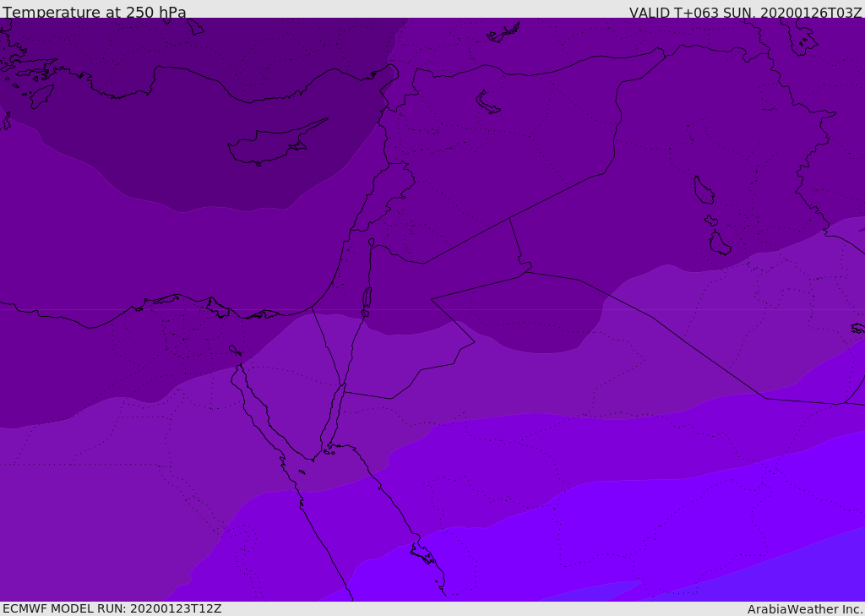This screenshot has width=865, height=616.
Task: Click the 'ECMWF MODEL RUN: 20200123T12Z' text
Action: coord(112,608)
